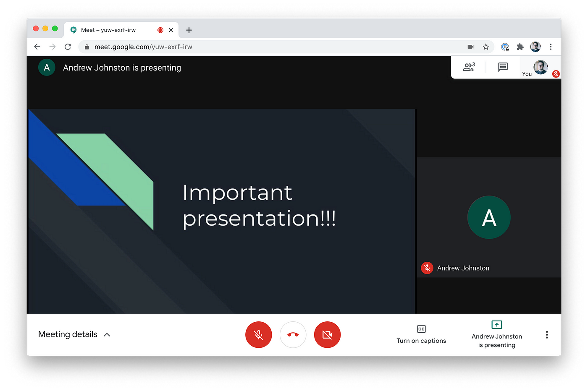
Task: Open the browser extensions puzzle icon
Action: click(x=520, y=47)
